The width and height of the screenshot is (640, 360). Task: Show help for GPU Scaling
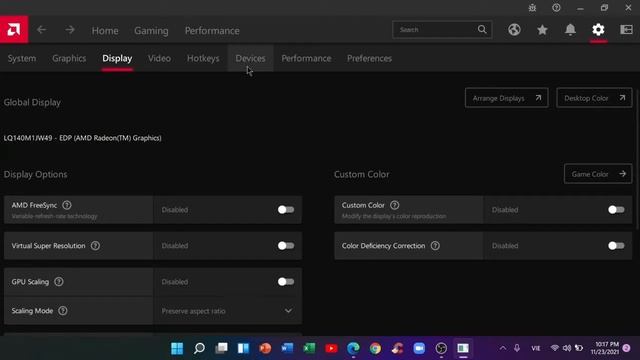point(59,282)
